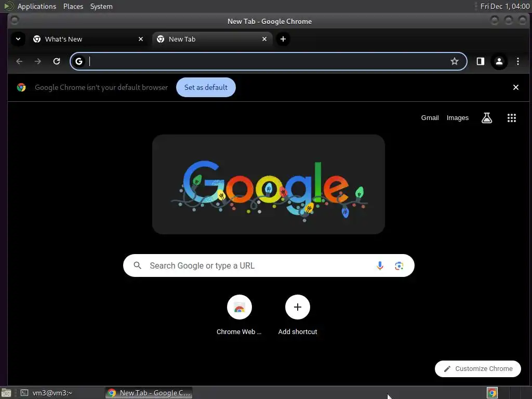Bookmark this tab with the star icon
The height and width of the screenshot is (399, 532).
coord(454,61)
